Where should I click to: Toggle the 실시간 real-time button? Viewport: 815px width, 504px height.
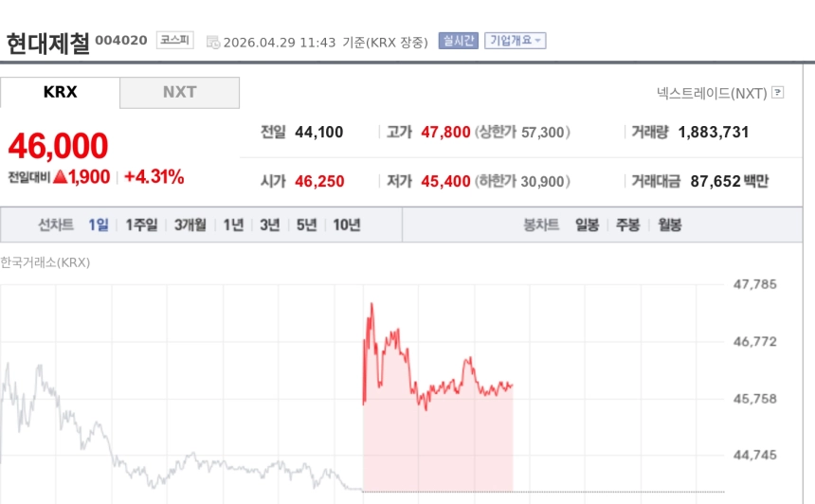[x=458, y=41]
